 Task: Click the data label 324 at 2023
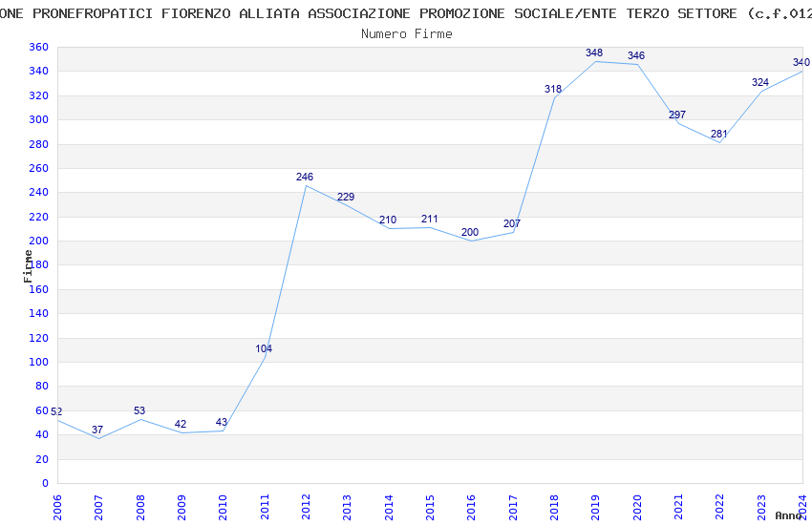760,83
